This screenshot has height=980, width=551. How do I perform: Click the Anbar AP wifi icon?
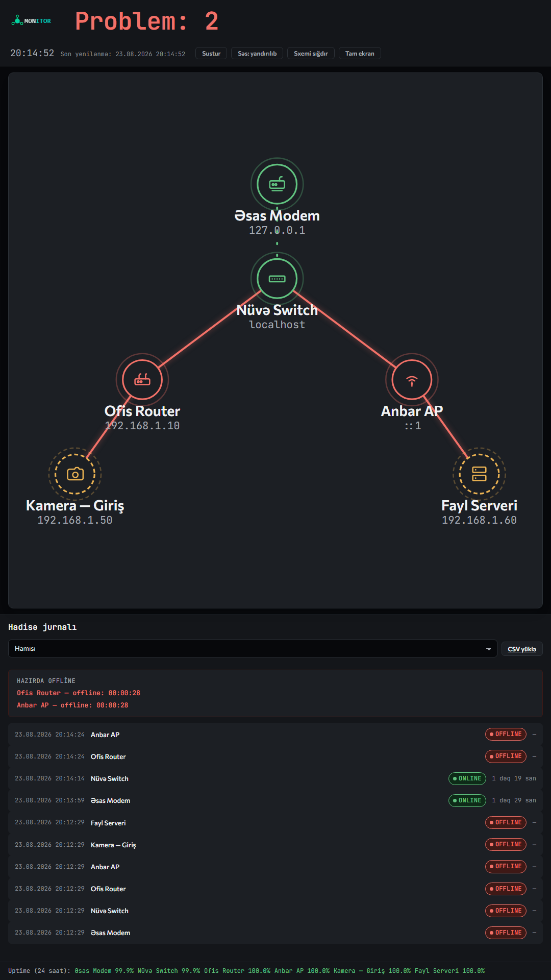click(x=412, y=380)
